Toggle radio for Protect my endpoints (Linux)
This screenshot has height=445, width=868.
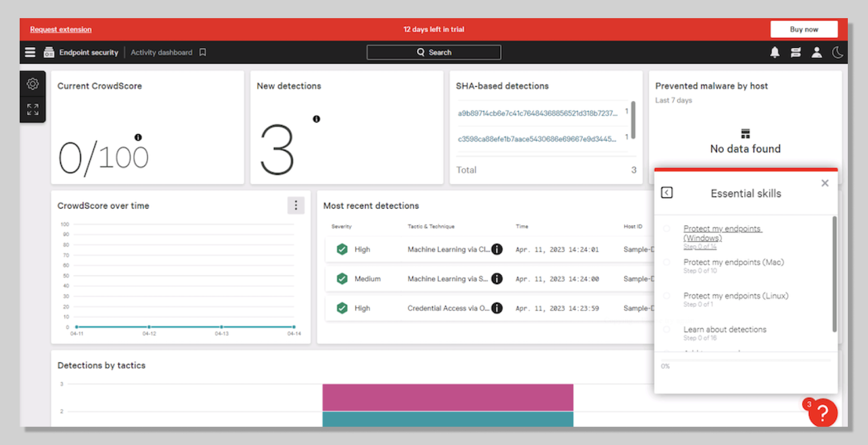click(x=667, y=296)
